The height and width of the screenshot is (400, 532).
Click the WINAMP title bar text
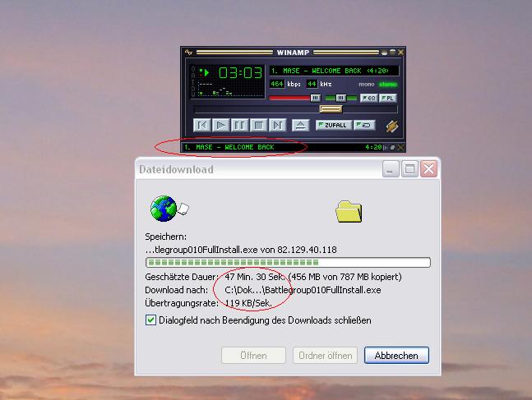click(293, 53)
